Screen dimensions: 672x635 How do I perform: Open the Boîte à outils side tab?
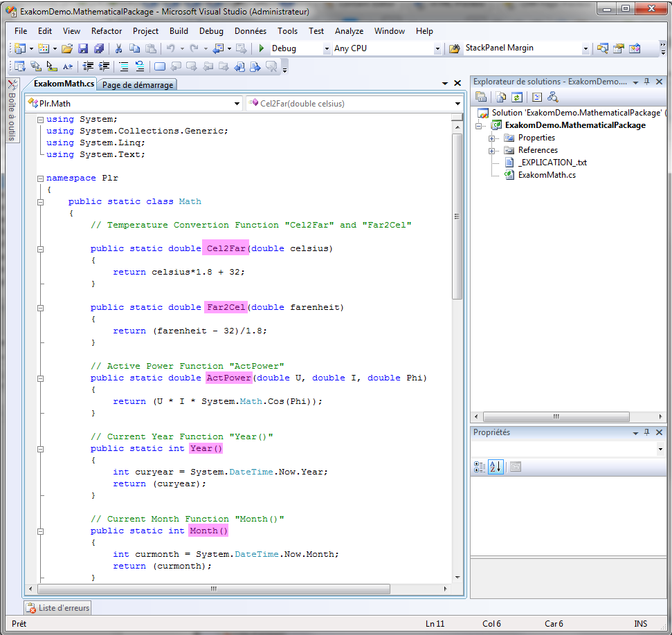[12, 111]
